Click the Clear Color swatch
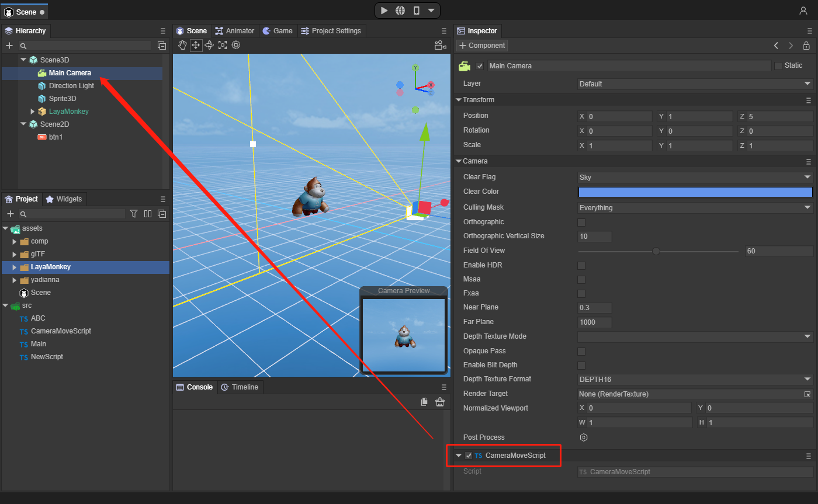Viewport: 818px width, 504px height. (695, 192)
